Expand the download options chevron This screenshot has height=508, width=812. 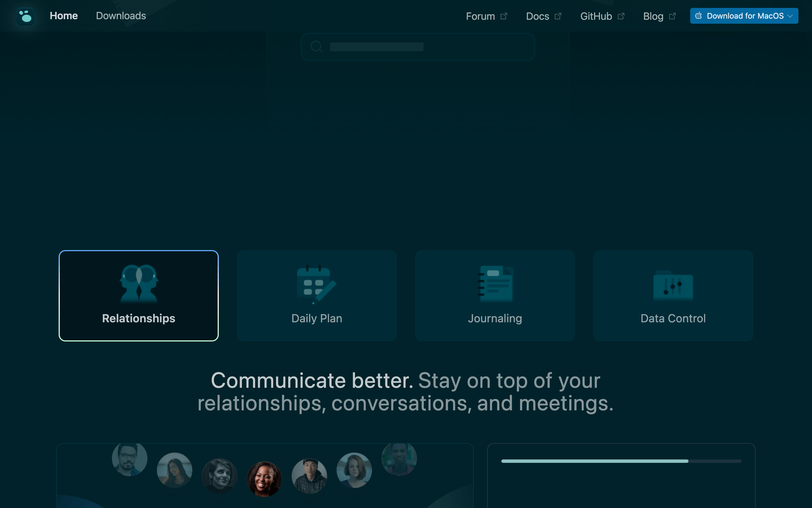[x=790, y=16]
